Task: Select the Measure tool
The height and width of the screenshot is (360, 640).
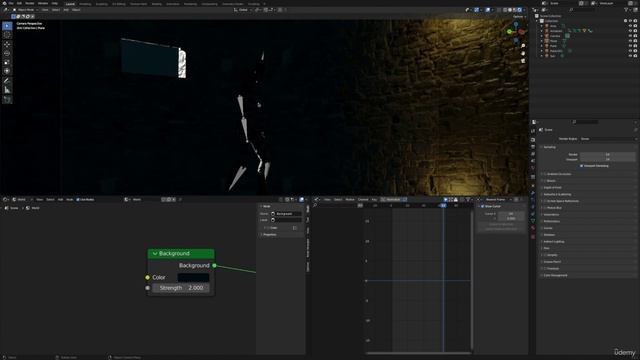Action: (x=7, y=90)
